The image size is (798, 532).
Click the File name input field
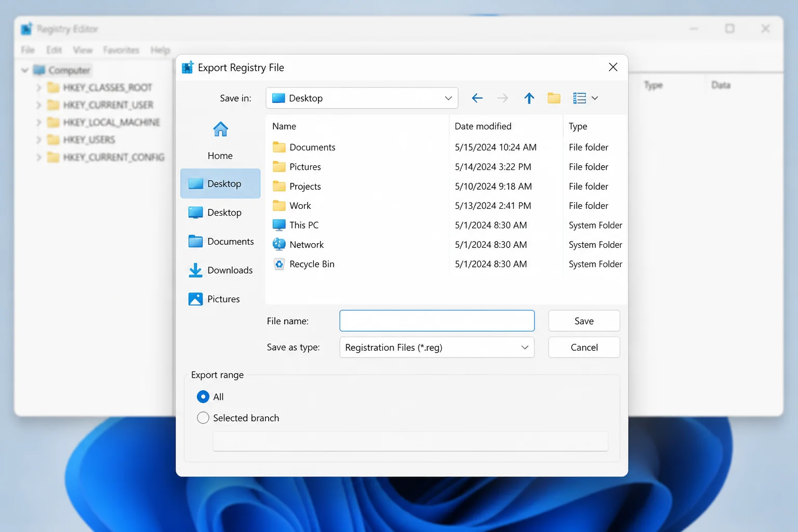[437, 321]
